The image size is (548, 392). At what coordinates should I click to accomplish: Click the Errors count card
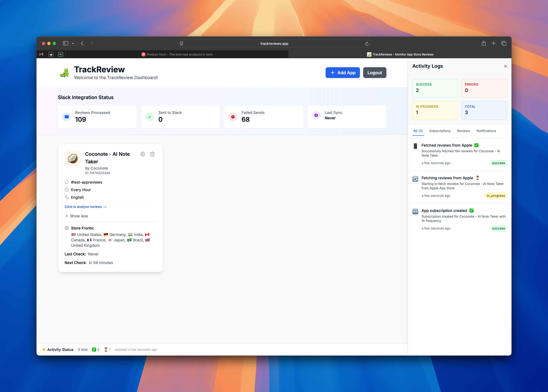[484, 88]
